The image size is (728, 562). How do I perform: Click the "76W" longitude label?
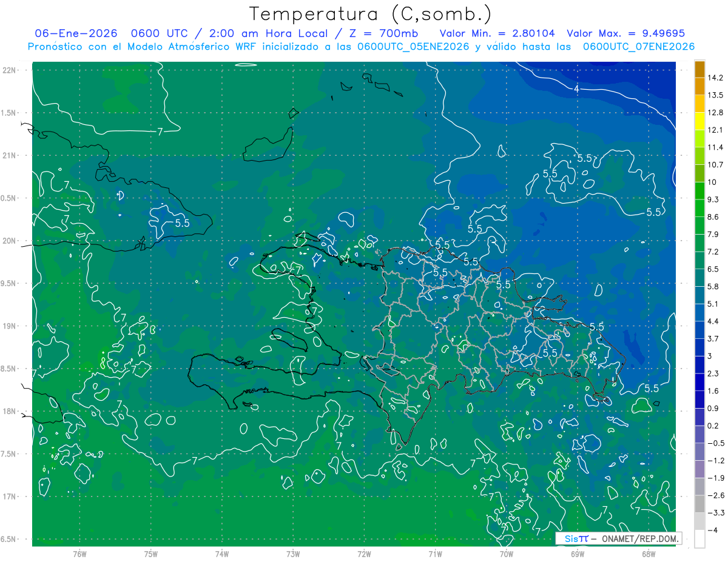79,554
